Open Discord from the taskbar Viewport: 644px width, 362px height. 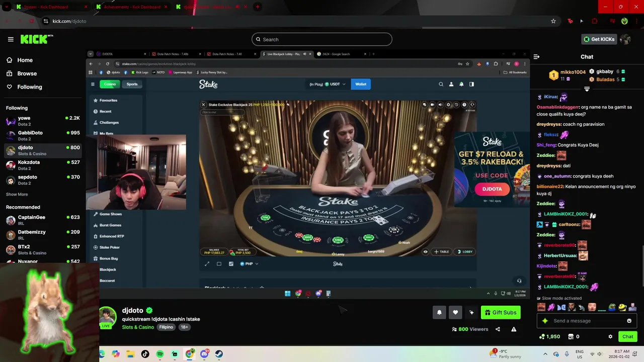[204, 354]
